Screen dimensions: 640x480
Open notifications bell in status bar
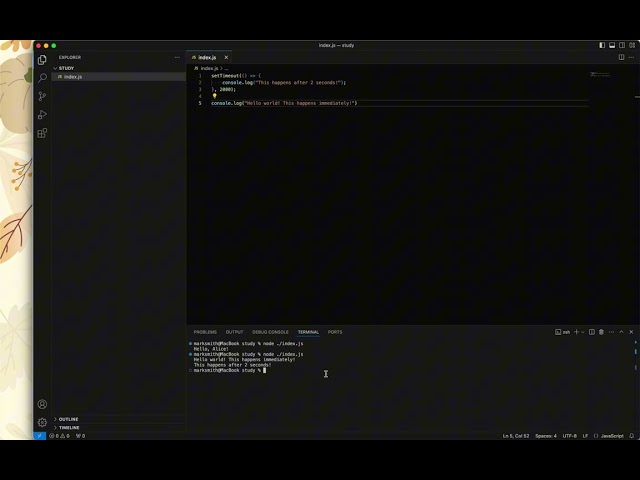631,436
